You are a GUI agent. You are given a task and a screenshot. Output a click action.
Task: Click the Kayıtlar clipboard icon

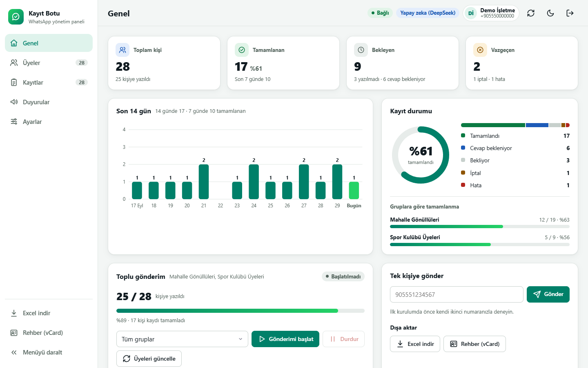(14, 82)
